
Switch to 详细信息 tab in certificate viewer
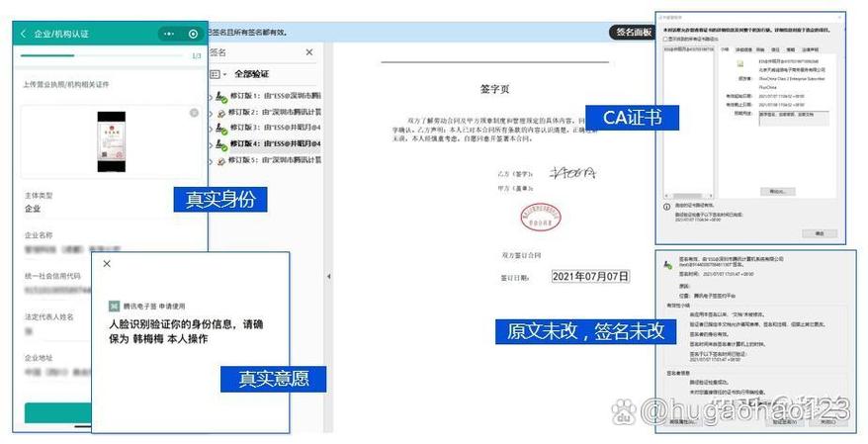pos(743,49)
